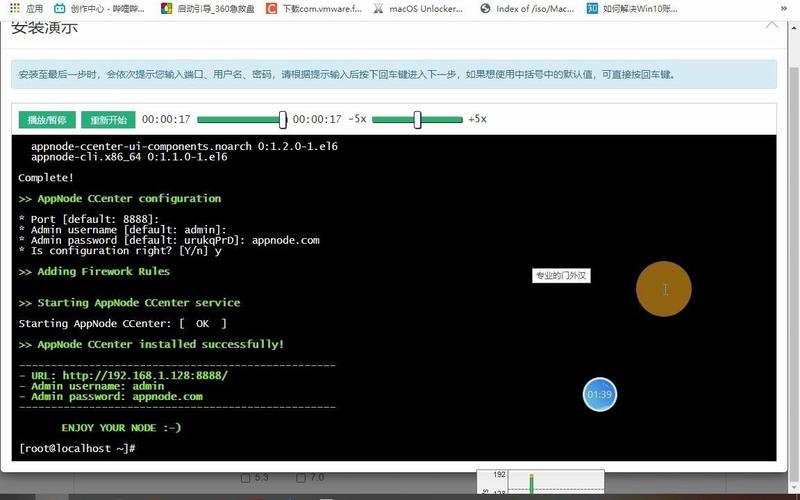Tick the 5.3 checkbox
The image size is (800, 500).
click(x=246, y=478)
